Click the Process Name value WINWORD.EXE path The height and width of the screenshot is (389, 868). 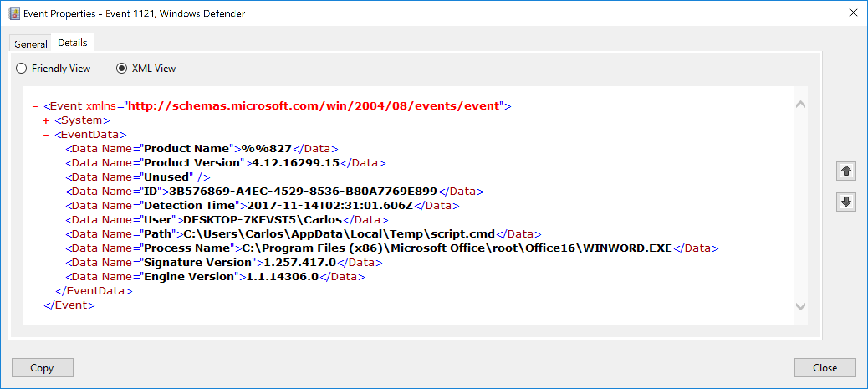tap(457, 248)
